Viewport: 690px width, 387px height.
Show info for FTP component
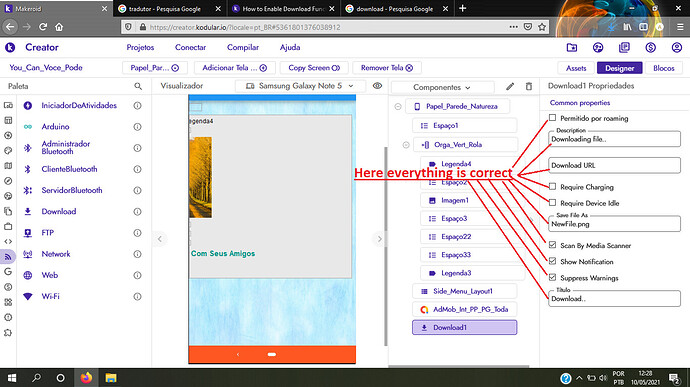[x=137, y=233]
